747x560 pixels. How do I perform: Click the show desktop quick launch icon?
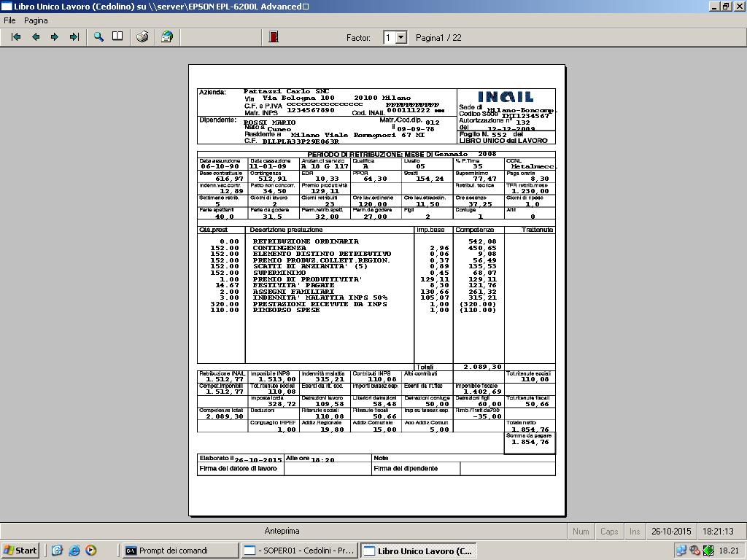pos(57,551)
